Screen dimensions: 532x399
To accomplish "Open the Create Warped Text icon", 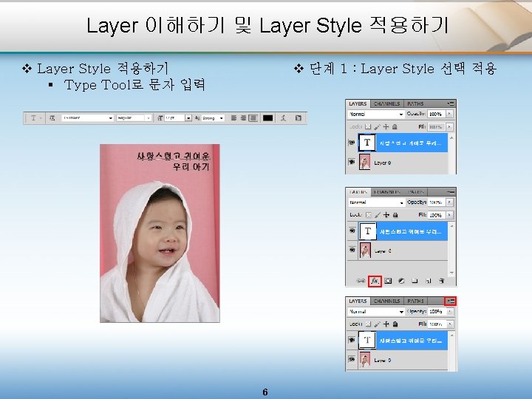I will 283,118.
